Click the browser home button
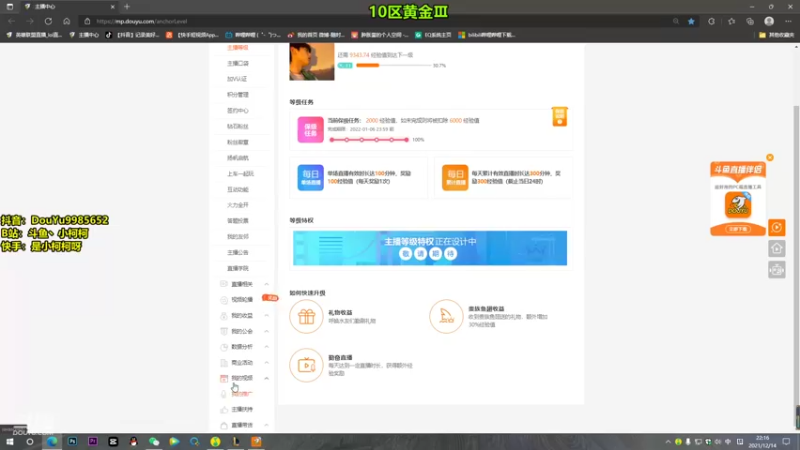800x450 pixels. 66,21
